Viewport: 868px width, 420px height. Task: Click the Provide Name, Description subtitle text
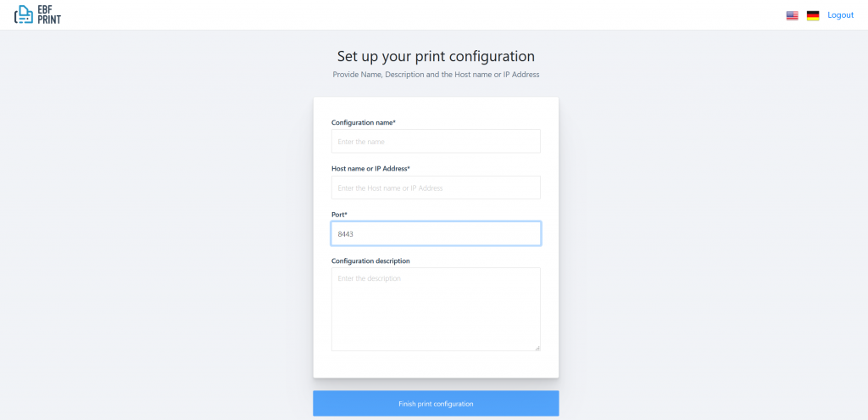[x=437, y=75]
